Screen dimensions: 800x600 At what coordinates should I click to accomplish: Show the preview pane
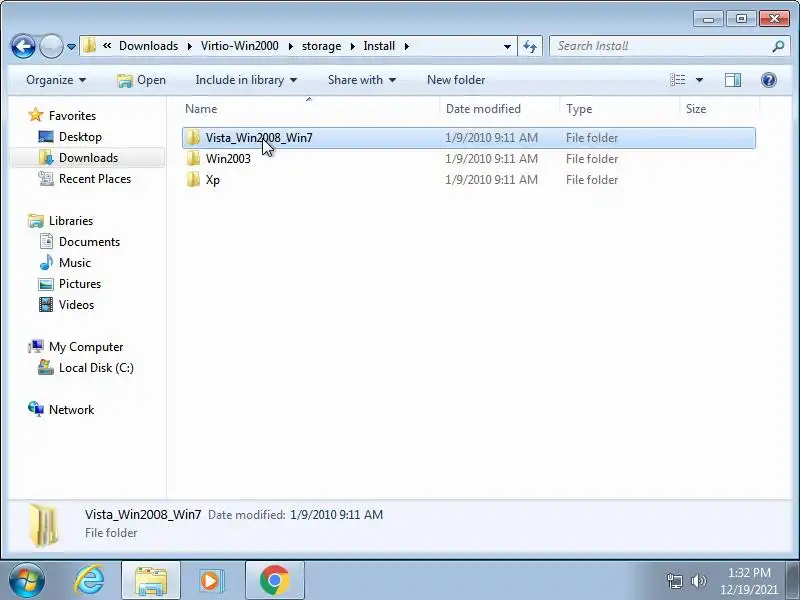(x=733, y=80)
